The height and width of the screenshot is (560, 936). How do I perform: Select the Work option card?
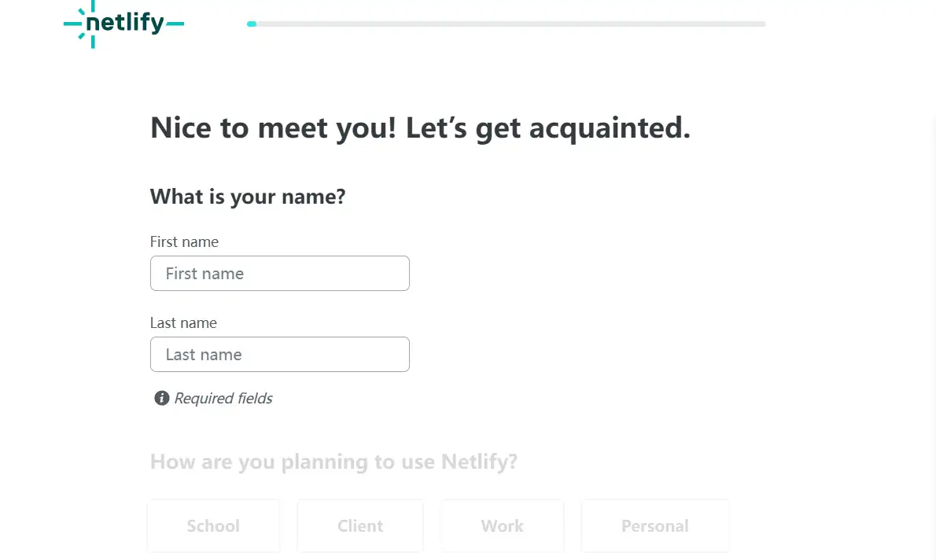tap(502, 525)
